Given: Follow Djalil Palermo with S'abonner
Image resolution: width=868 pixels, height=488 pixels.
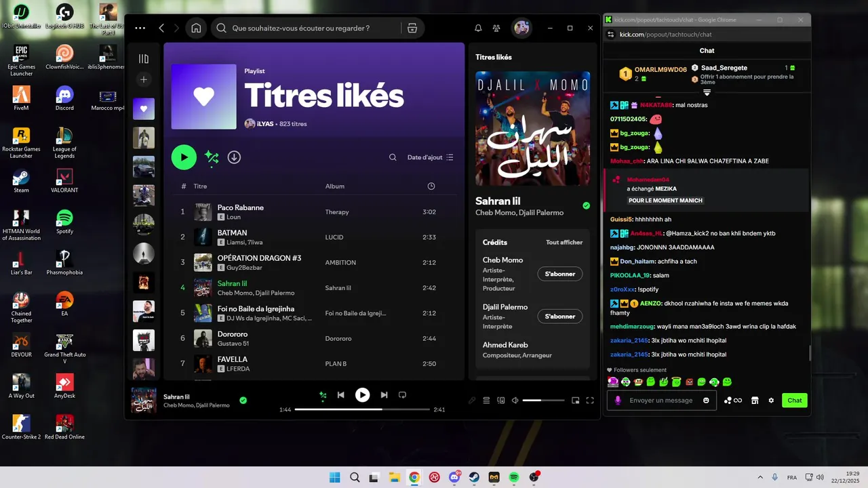Looking at the screenshot, I should (560, 316).
